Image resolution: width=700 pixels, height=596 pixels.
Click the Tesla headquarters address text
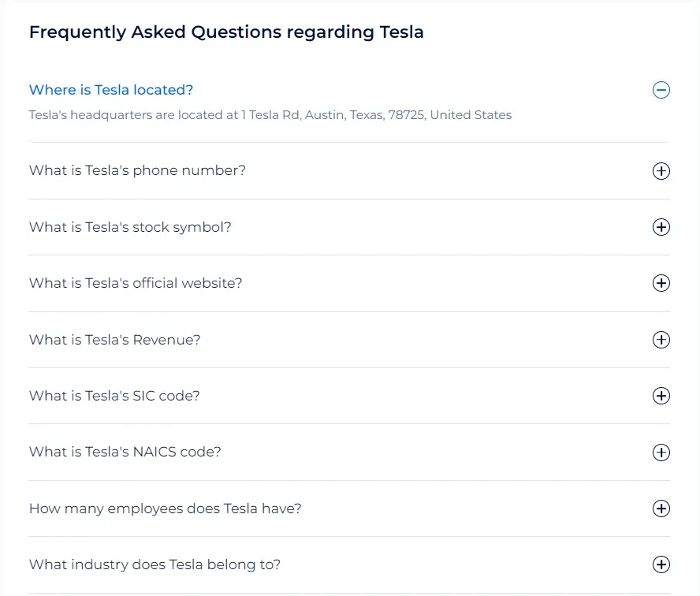coord(270,115)
